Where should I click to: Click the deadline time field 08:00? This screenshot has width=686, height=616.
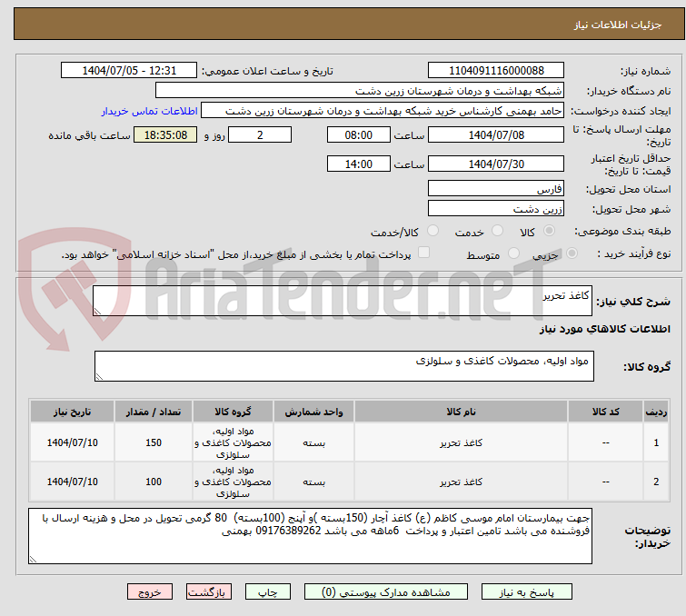(358, 134)
